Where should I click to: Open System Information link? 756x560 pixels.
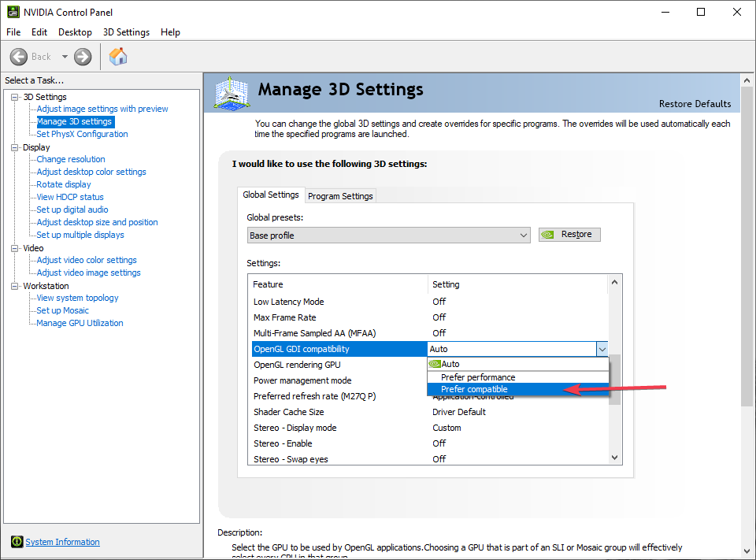tap(63, 542)
